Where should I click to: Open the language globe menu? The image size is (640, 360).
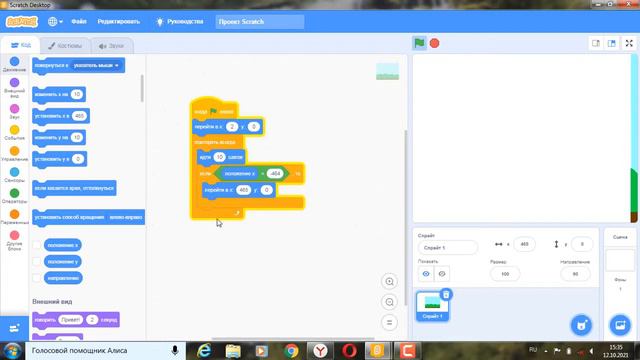[x=55, y=22]
